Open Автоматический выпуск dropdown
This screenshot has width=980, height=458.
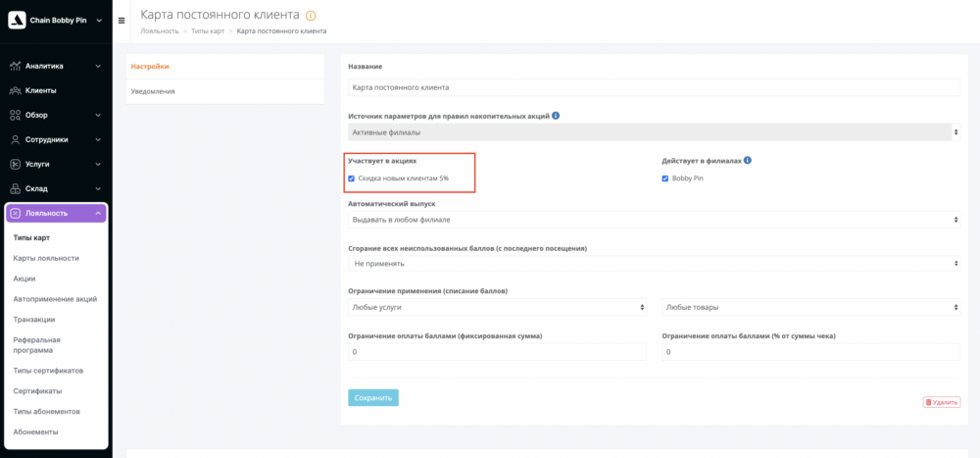654,220
